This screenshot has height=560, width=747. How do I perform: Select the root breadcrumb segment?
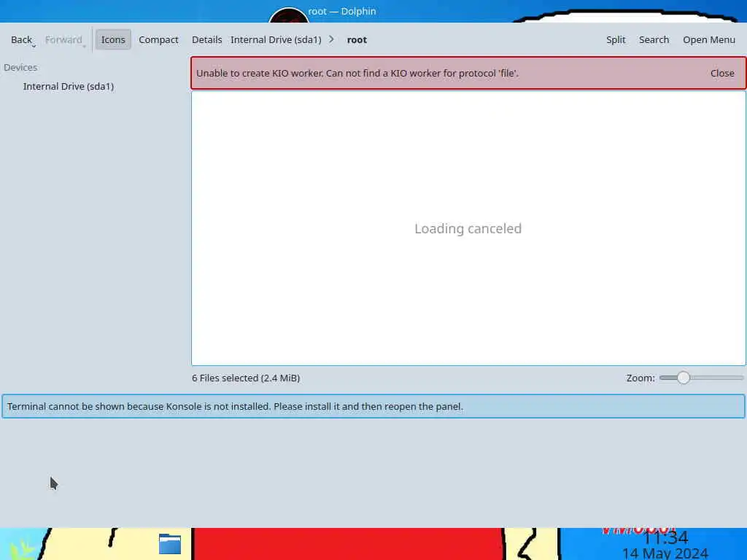coord(357,40)
